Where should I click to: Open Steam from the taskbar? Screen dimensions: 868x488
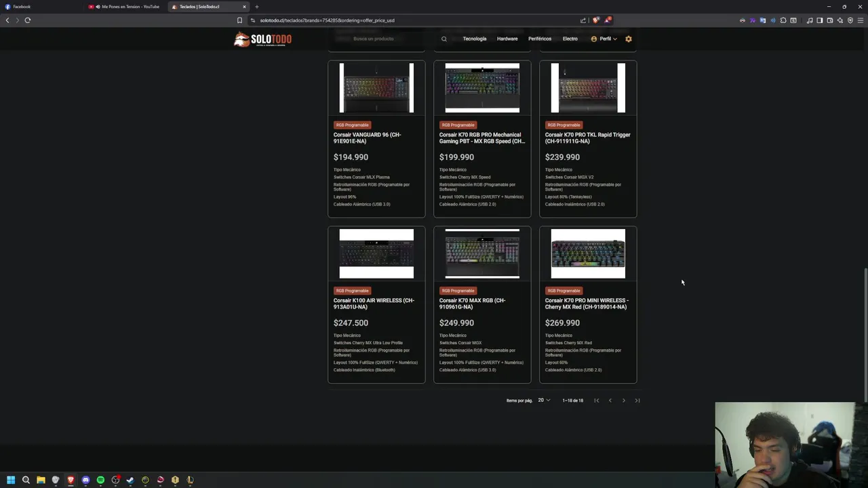tap(130, 480)
